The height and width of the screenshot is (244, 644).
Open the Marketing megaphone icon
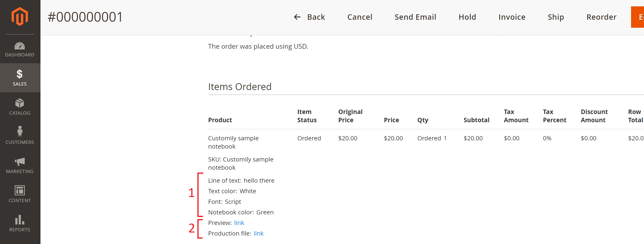tap(20, 161)
